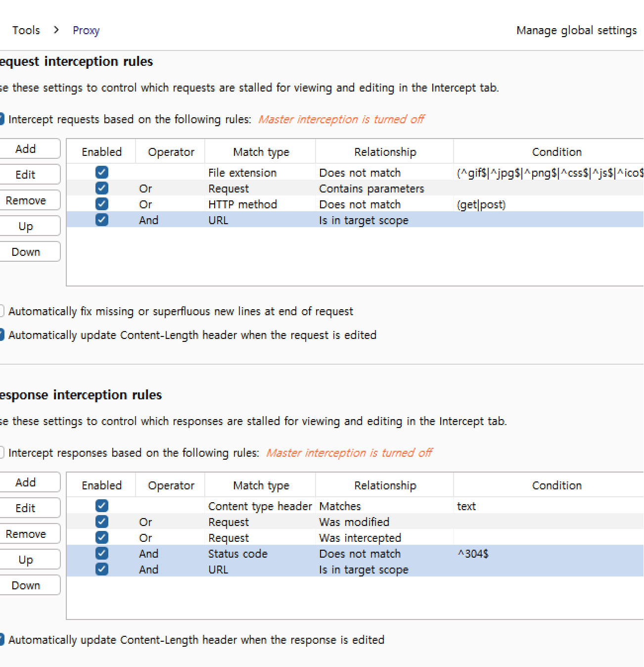Select the gif/jpg/png regex condition cell
This screenshot has height=667, width=644.
point(549,173)
